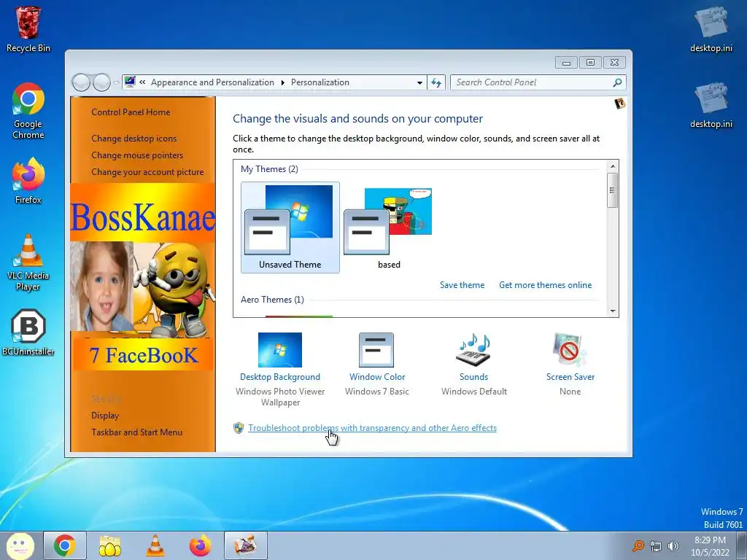Click the help icon in Personalization window

coord(619,104)
